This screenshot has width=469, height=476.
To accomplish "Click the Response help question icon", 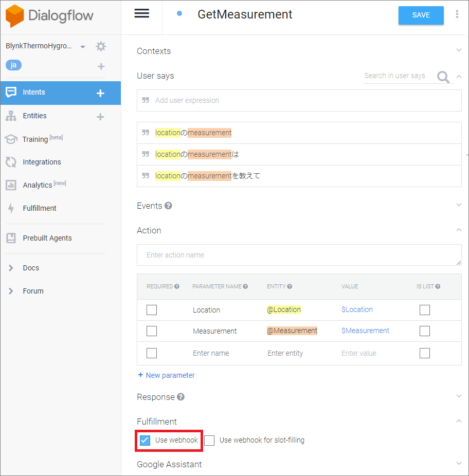I will click(x=181, y=397).
